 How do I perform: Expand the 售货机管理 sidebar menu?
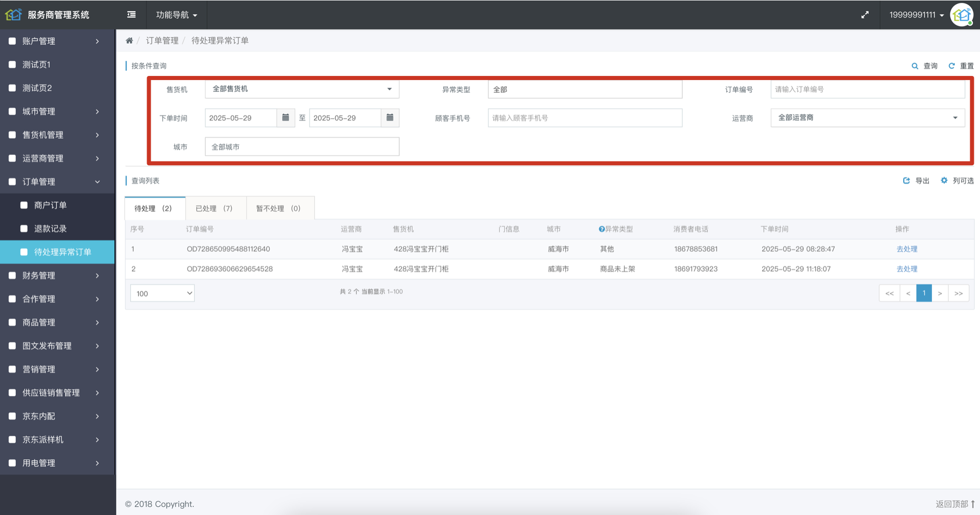pyautogui.click(x=57, y=135)
